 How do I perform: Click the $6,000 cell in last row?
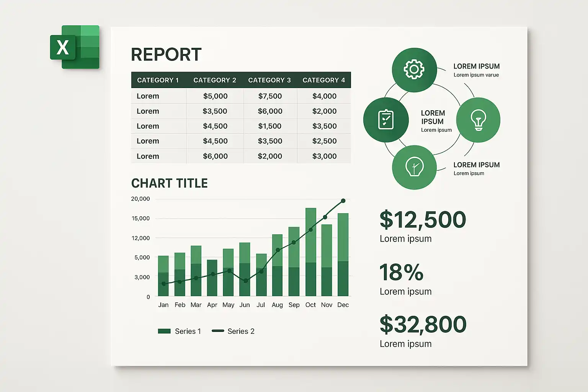pos(215,156)
